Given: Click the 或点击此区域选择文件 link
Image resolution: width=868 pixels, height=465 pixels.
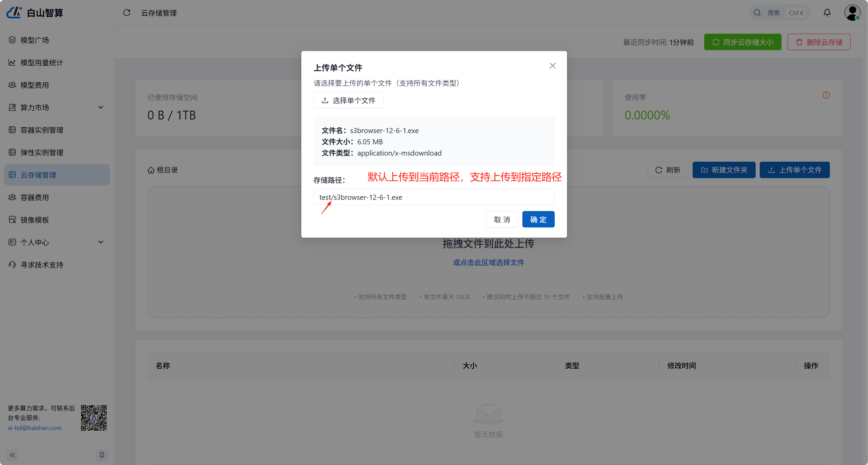Looking at the screenshot, I should coord(488,262).
